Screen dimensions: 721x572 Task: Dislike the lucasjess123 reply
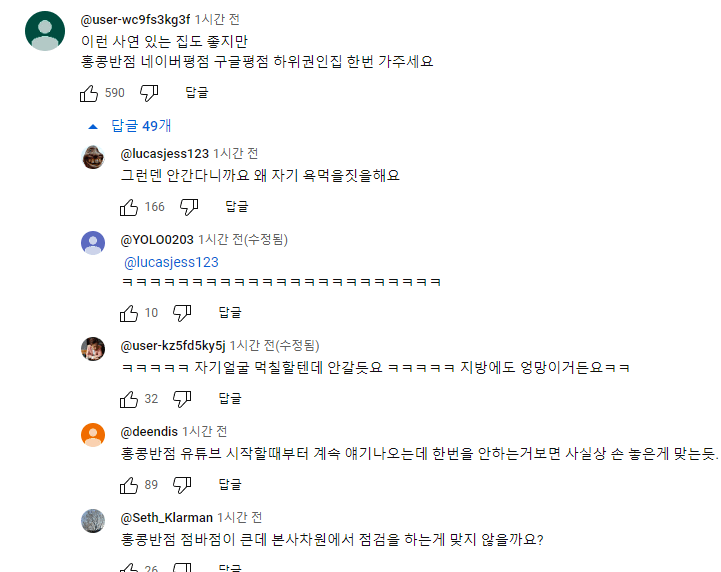coord(189,207)
